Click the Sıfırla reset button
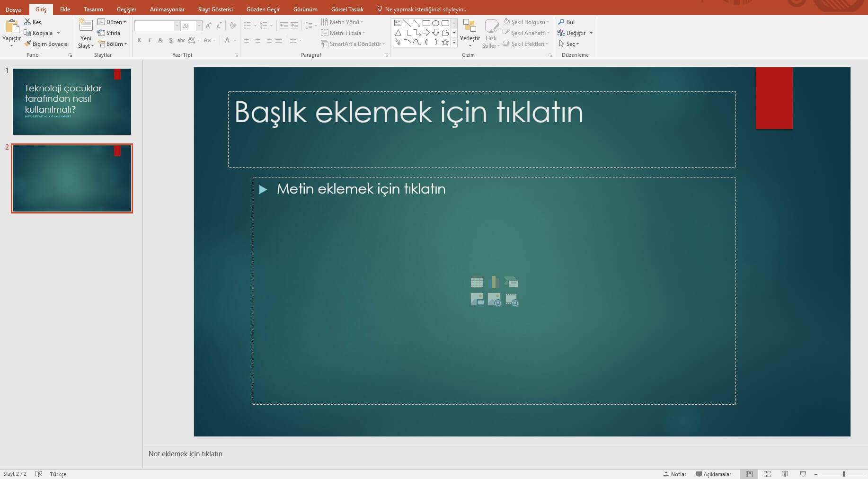This screenshot has width=868, height=479. (x=109, y=33)
